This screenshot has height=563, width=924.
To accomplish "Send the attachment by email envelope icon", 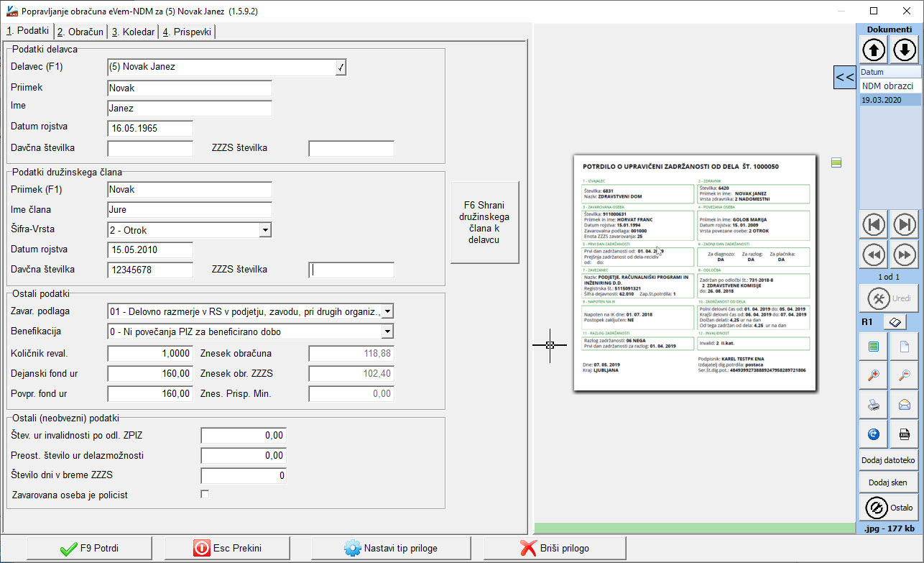I will 905,405.
